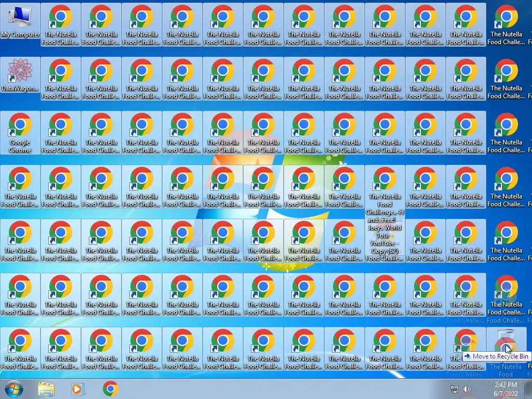Image resolution: width=532 pixels, height=399 pixels.
Task: Select the My Computer desktop icon
Action: (20, 21)
